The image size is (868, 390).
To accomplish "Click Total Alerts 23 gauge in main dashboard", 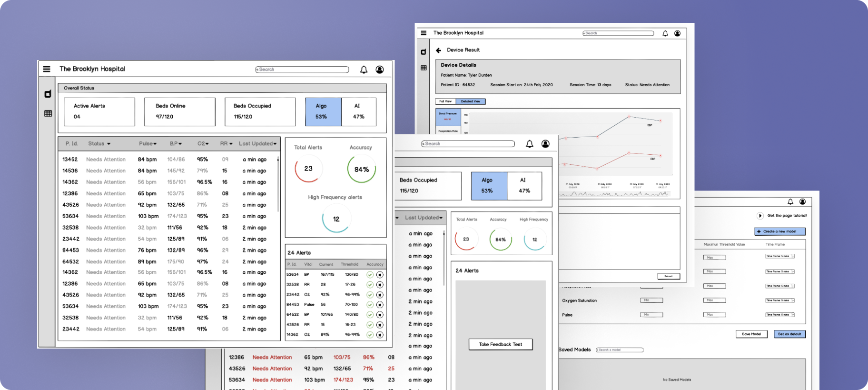I will [x=308, y=169].
